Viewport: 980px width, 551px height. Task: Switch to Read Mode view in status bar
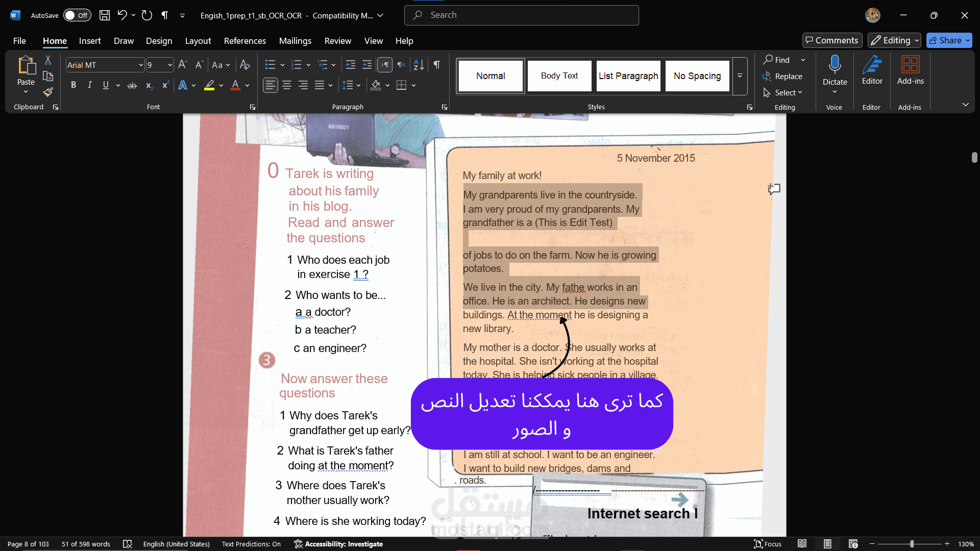click(x=802, y=544)
